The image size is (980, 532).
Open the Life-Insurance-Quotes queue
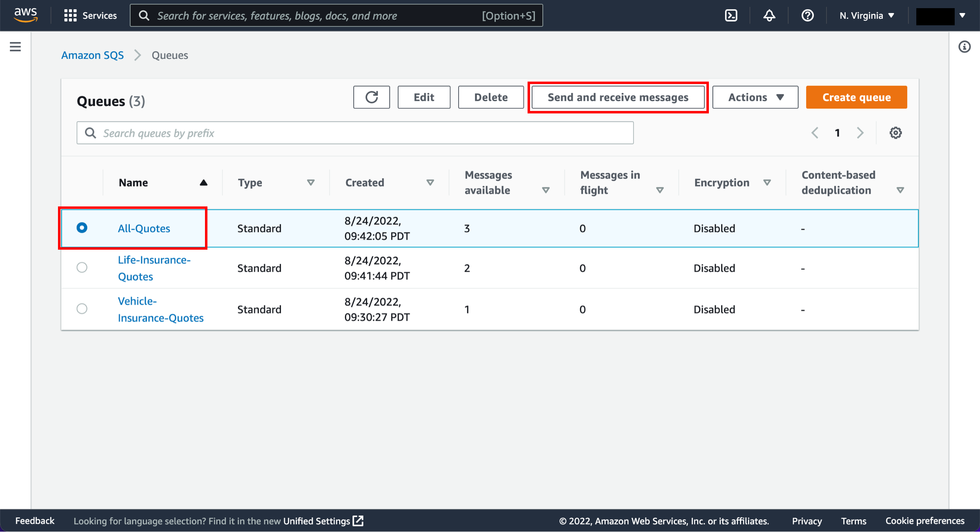click(154, 268)
